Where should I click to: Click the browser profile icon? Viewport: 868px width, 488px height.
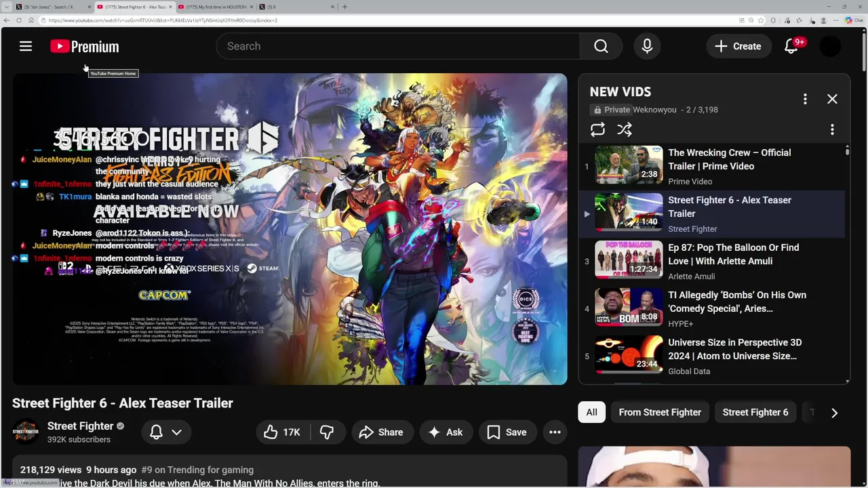point(823,20)
